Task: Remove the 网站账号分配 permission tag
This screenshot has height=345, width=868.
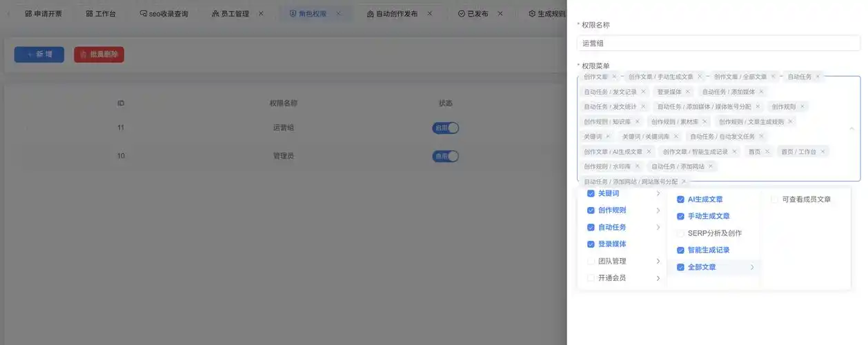Action: (x=684, y=181)
